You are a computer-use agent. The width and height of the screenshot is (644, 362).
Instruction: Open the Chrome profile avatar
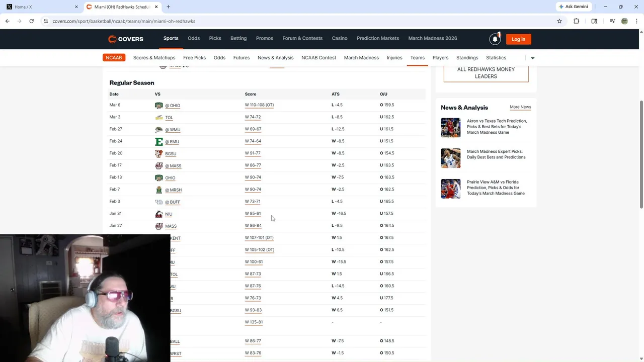(624, 21)
